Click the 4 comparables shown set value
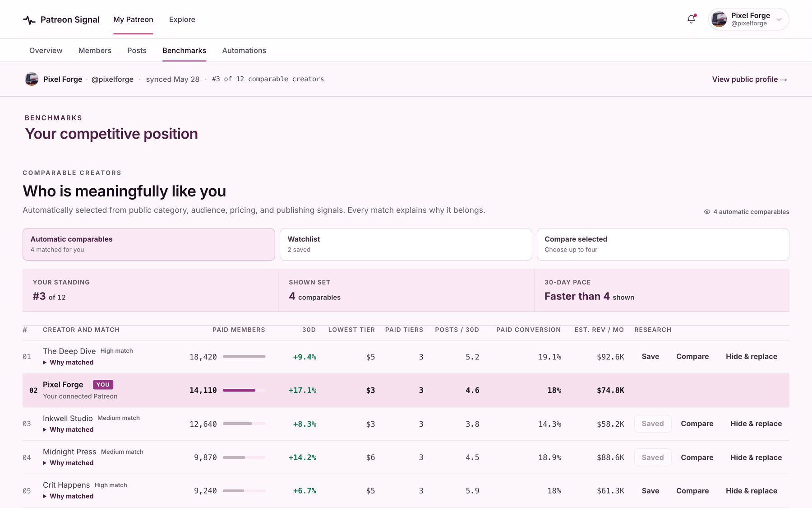812x508 pixels. [314, 297]
